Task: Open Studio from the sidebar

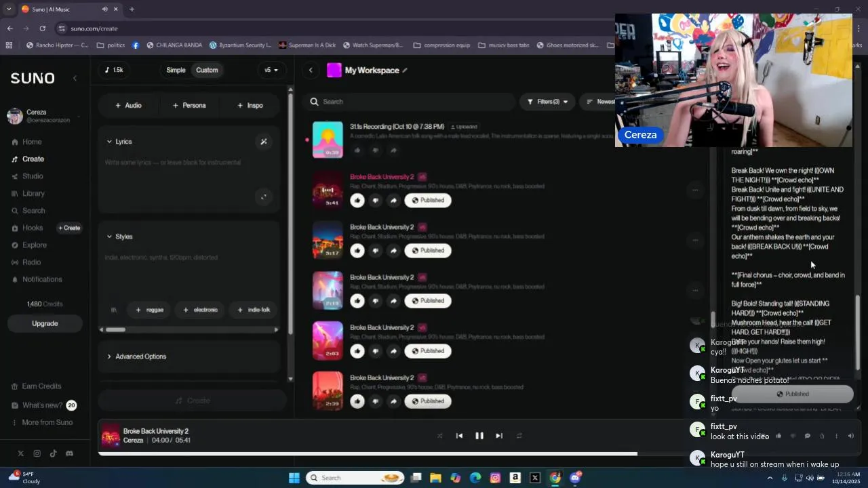Action: click(x=27, y=176)
